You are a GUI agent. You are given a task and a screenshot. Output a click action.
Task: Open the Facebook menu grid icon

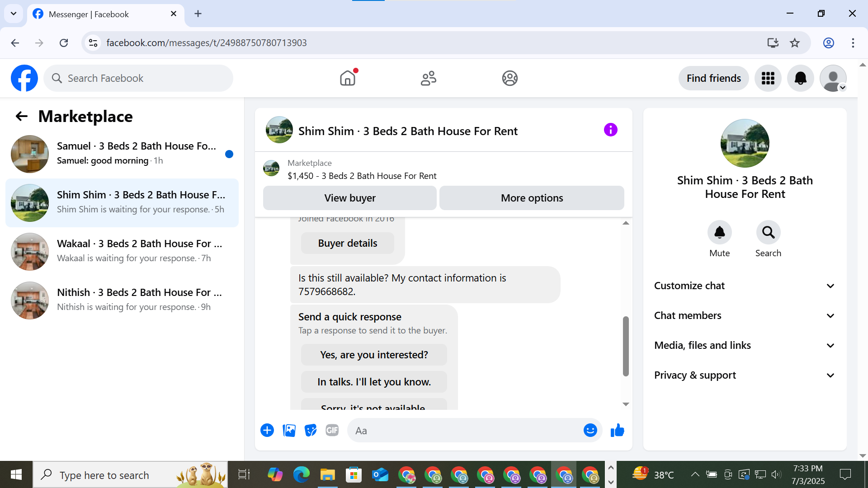pos(768,78)
